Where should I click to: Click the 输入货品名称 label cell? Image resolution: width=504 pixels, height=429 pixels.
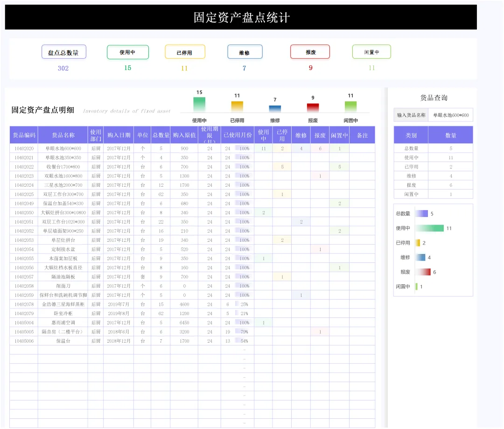(x=411, y=115)
